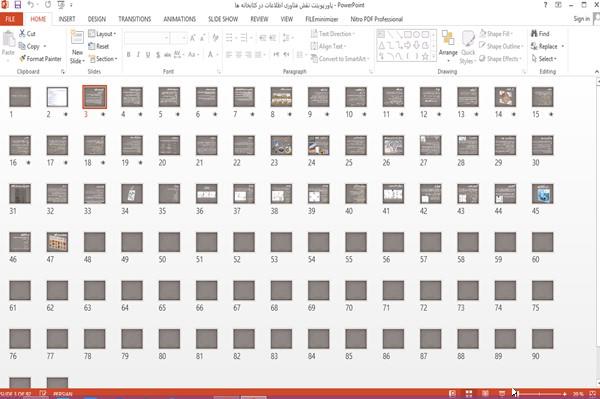Viewport: 600px width, 399px height.
Task: Switch to Slide Sorter view in status bar
Action: pos(469,394)
